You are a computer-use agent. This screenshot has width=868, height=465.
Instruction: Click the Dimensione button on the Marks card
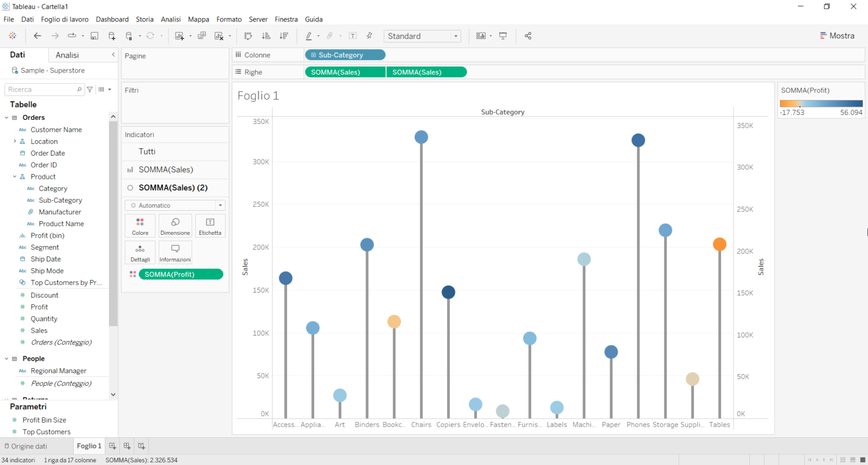coord(175,225)
